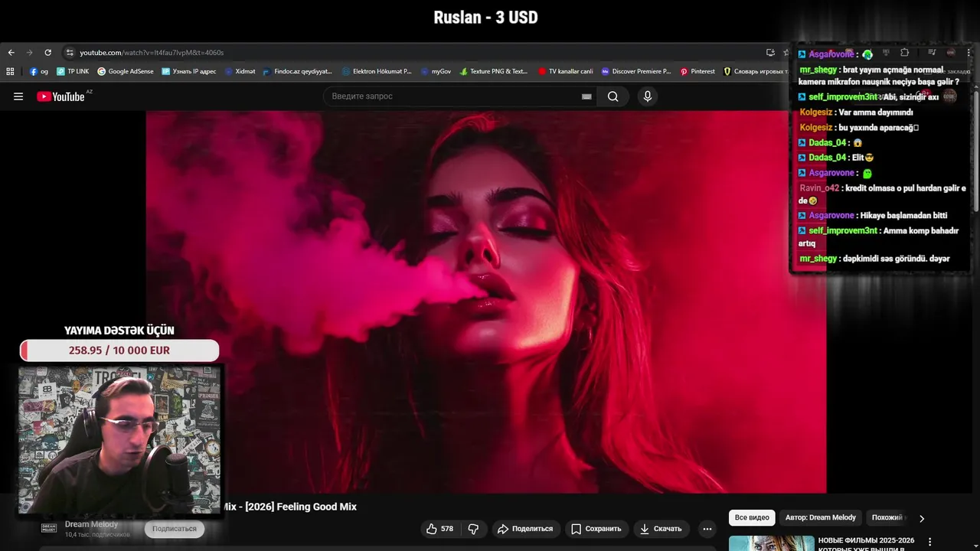Screen dimensions: 980x551
Task: Open the Findoc.az bookmark
Action: pyautogui.click(x=298, y=71)
